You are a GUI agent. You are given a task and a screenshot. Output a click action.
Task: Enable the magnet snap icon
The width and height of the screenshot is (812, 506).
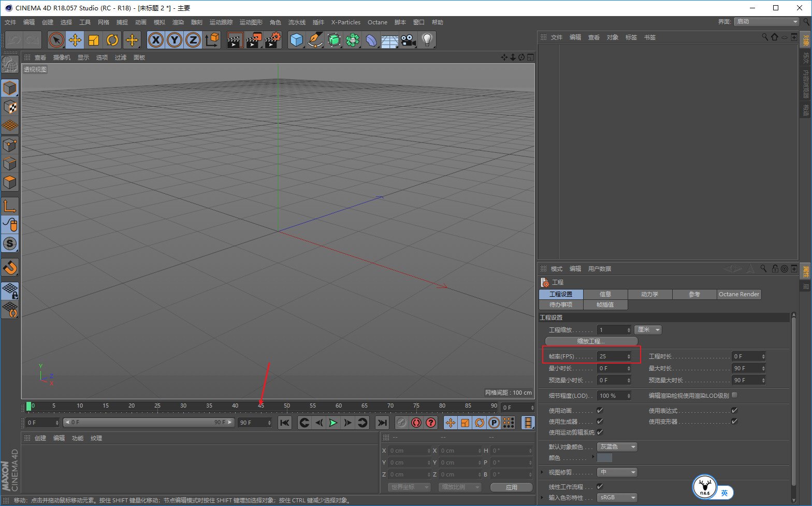pos(10,268)
